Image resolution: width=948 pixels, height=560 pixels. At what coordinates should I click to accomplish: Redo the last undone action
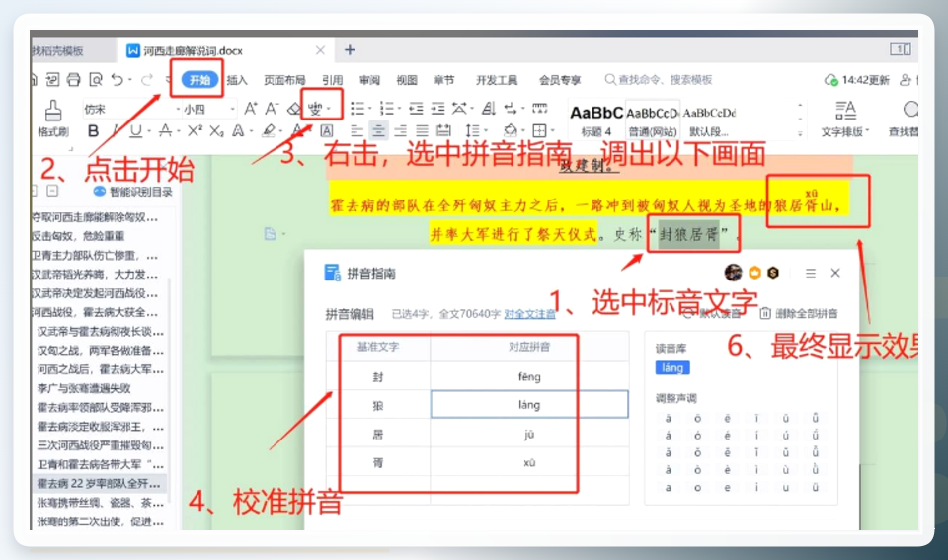(x=147, y=79)
